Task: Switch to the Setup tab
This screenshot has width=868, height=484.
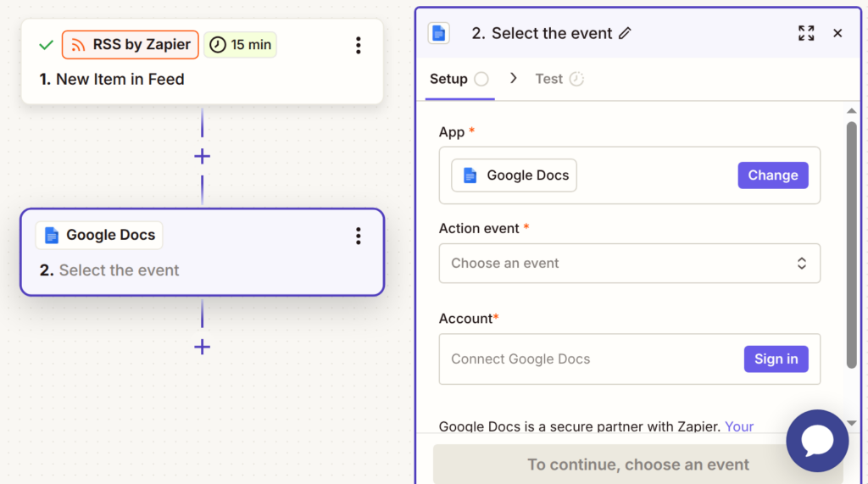Action: point(459,79)
